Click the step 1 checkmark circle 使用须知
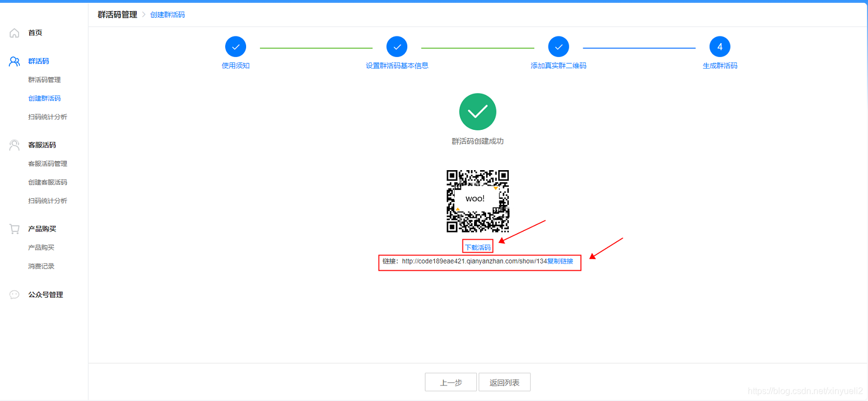 tap(236, 47)
